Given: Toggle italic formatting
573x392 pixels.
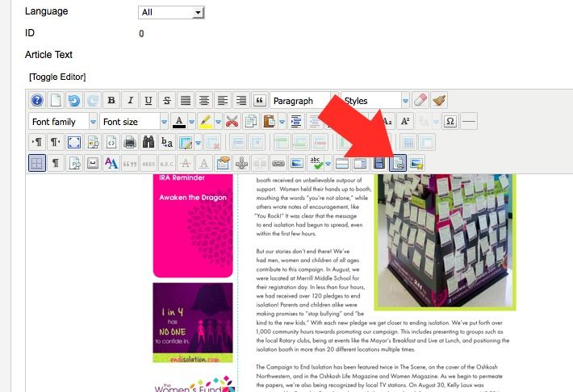Looking at the screenshot, I should pos(130,101).
